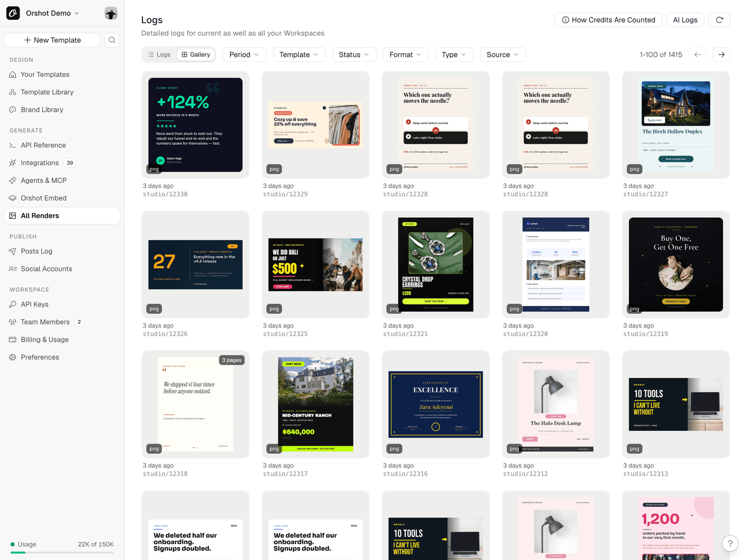Click the Social Accounts icon

13,269
